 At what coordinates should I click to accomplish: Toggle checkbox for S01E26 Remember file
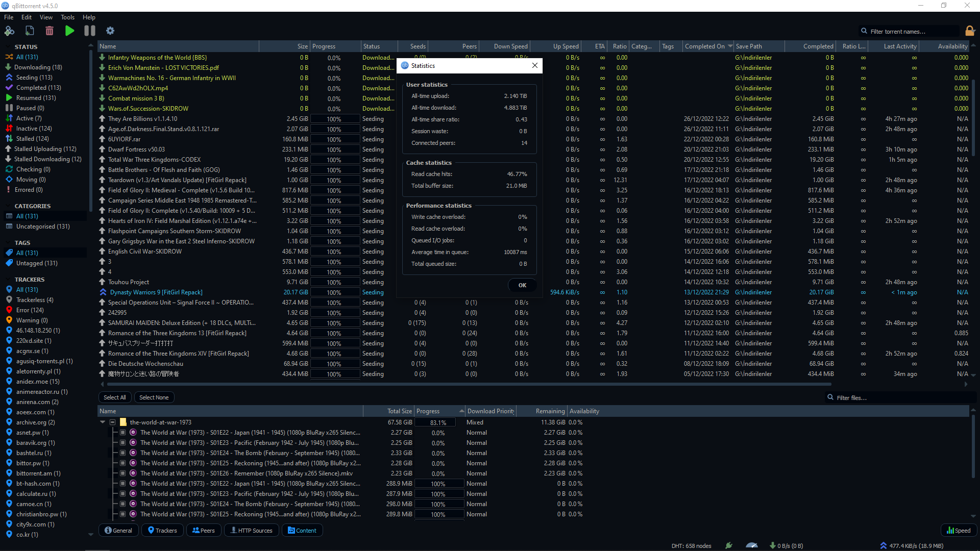tap(123, 473)
